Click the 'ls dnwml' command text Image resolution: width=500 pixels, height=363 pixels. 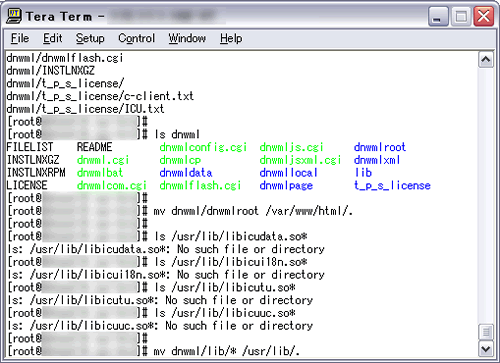[177, 134]
